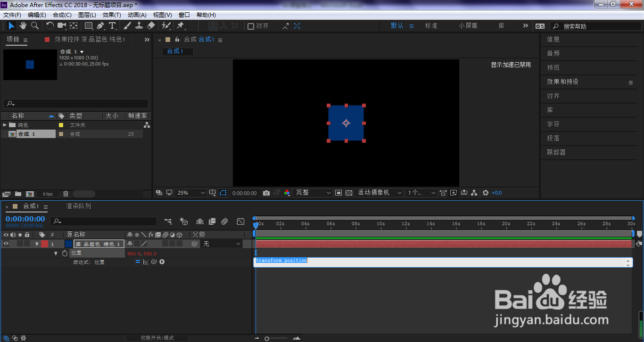Open the 完整 resolution dropdown
The image size is (644, 342).
click(x=313, y=193)
